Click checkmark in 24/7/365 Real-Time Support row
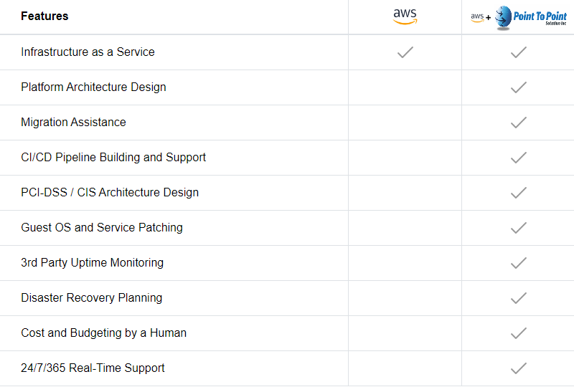This screenshot has height=392, width=574. [519, 368]
